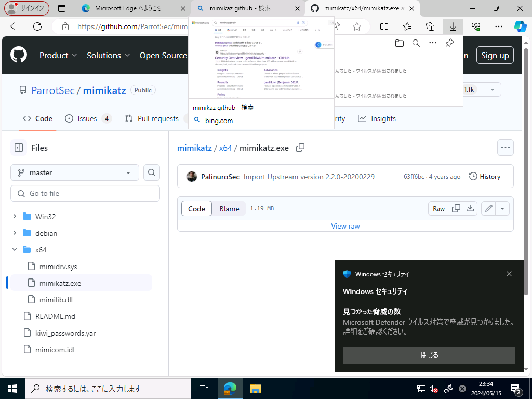Click the taskbar search box
The height and width of the screenshot is (399, 532).
tap(108, 389)
